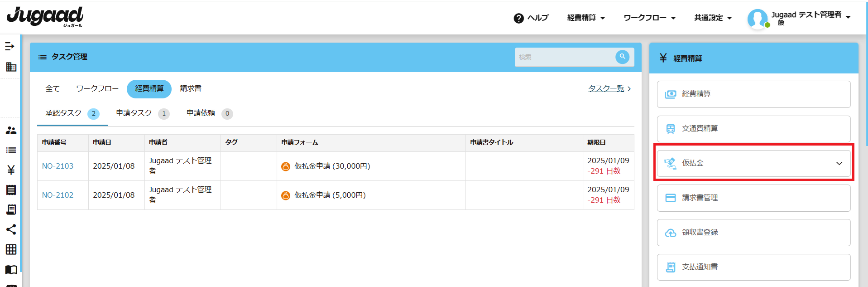
Task: Open the yen expense icon in sidebar
Action: 11,170
